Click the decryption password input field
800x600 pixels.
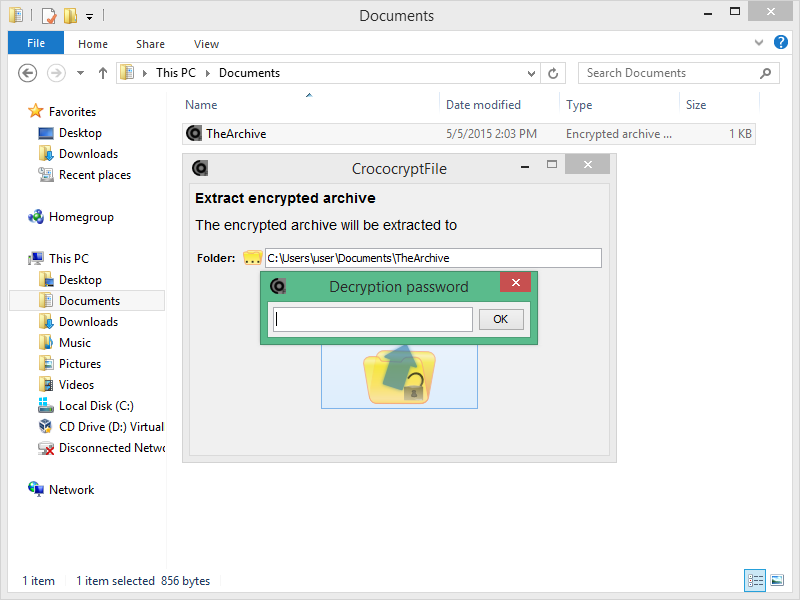click(x=372, y=319)
